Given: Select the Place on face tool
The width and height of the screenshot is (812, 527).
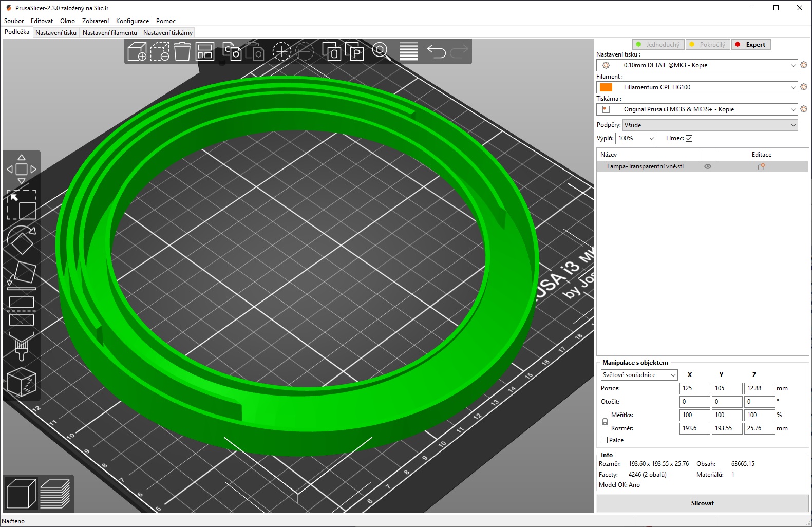Looking at the screenshot, I should (22, 275).
